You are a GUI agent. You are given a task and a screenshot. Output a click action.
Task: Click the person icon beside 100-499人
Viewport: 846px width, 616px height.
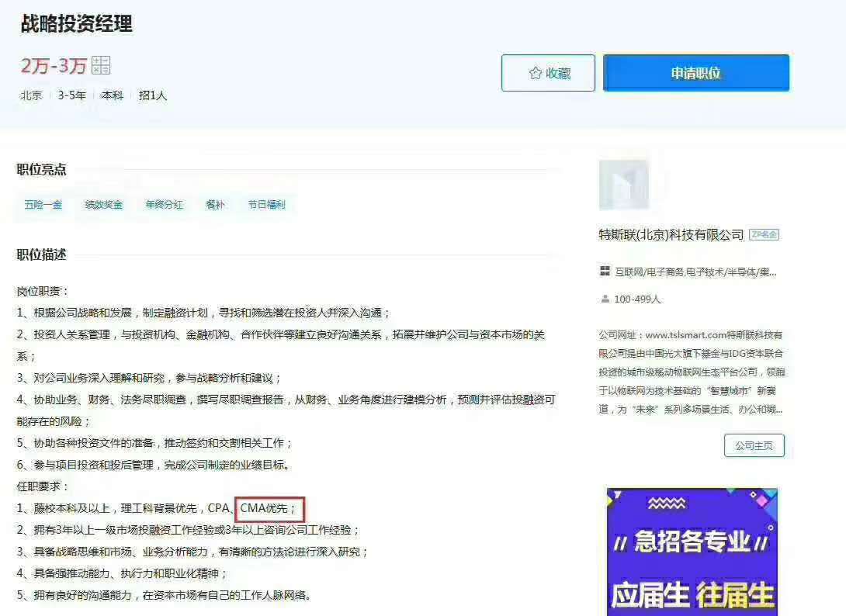point(604,298)
